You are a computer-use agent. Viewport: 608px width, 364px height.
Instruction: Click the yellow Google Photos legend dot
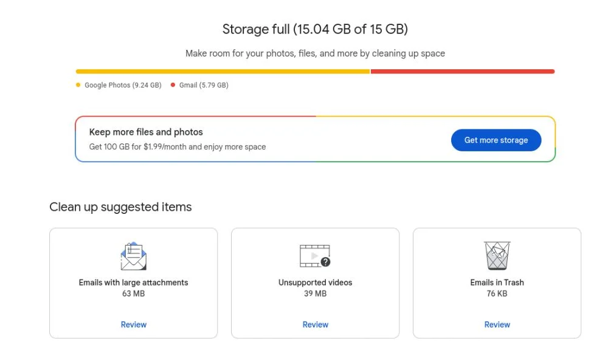coord(78,85)
